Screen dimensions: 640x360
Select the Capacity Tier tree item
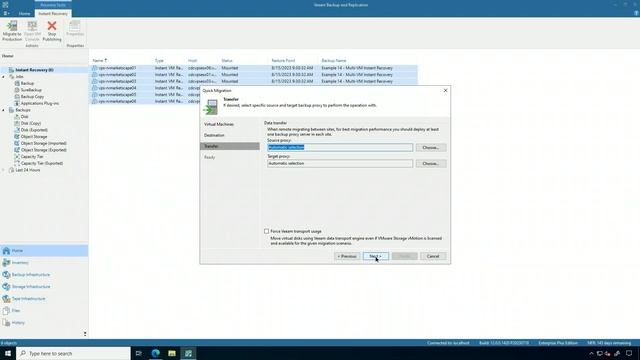coord(32,157)
